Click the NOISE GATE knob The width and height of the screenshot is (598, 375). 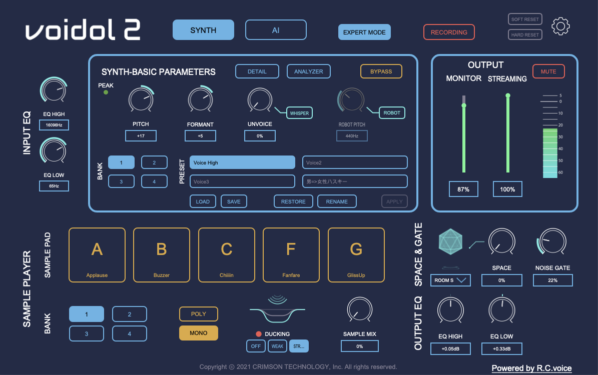click(552, 241)
